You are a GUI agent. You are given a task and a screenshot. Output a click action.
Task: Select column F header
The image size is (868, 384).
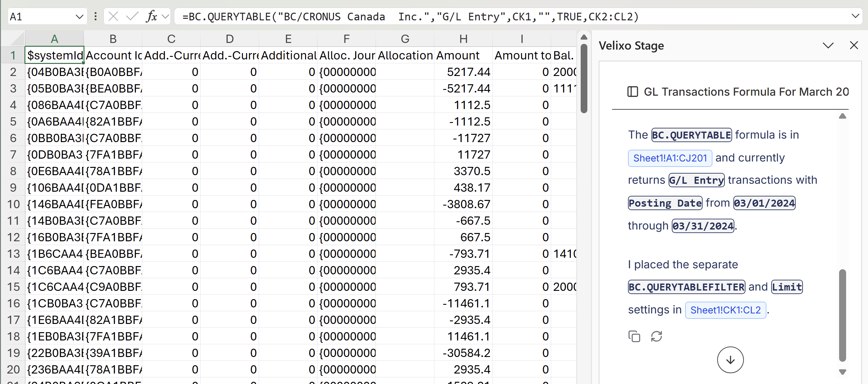coord(346,39)
